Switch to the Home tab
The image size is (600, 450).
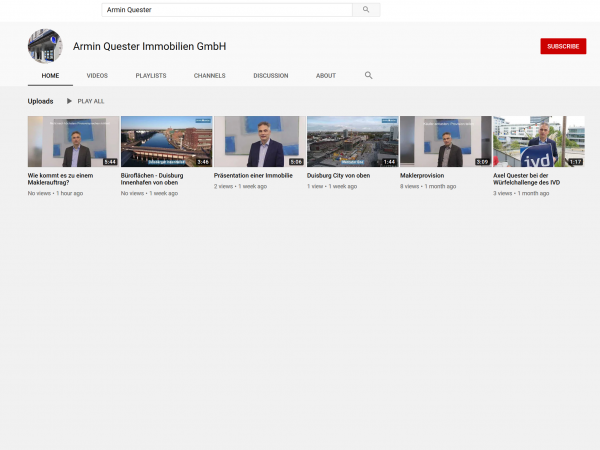tap(50, 76)
